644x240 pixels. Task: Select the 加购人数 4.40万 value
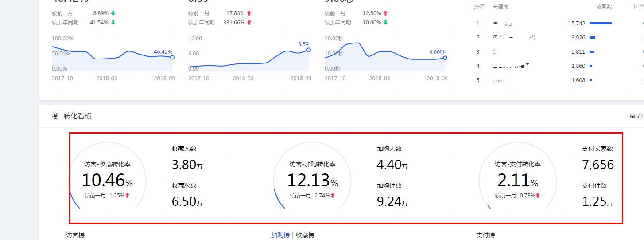click(392, 165)
